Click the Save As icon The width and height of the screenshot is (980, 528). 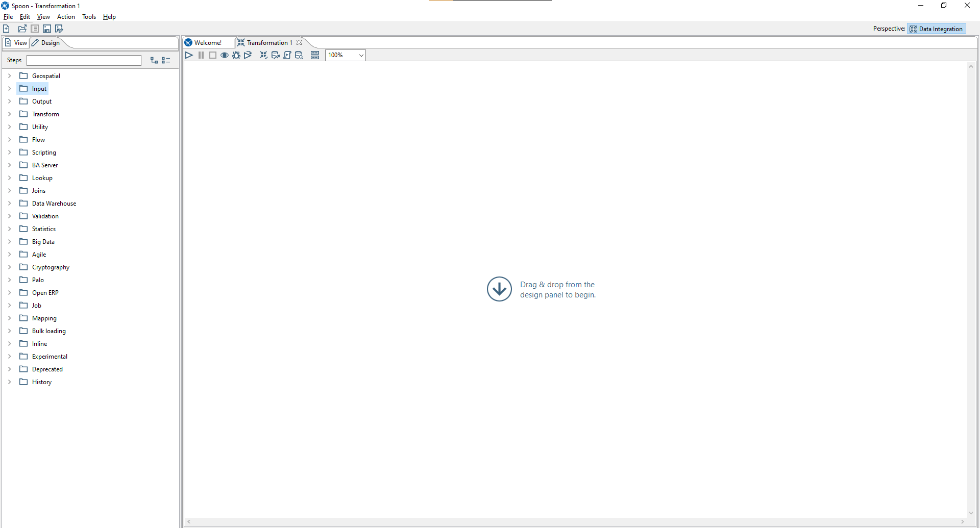click(x=59, y=29)
